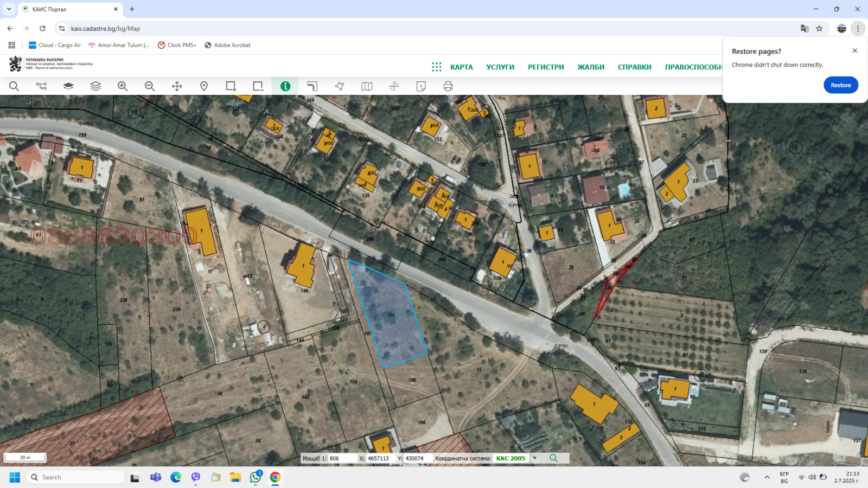Open the Clock PMS+ bookmark

click(177, 45)
